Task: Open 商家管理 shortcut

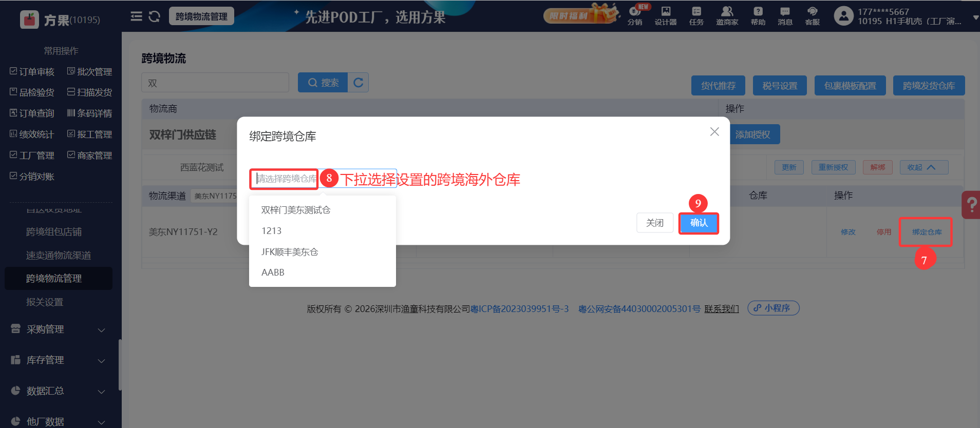Action: pyautogui.click(x=89, y=155)
